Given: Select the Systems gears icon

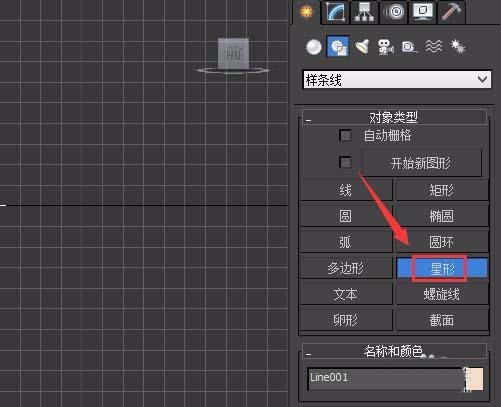Looking at the screenshot, I should (458, 47).
